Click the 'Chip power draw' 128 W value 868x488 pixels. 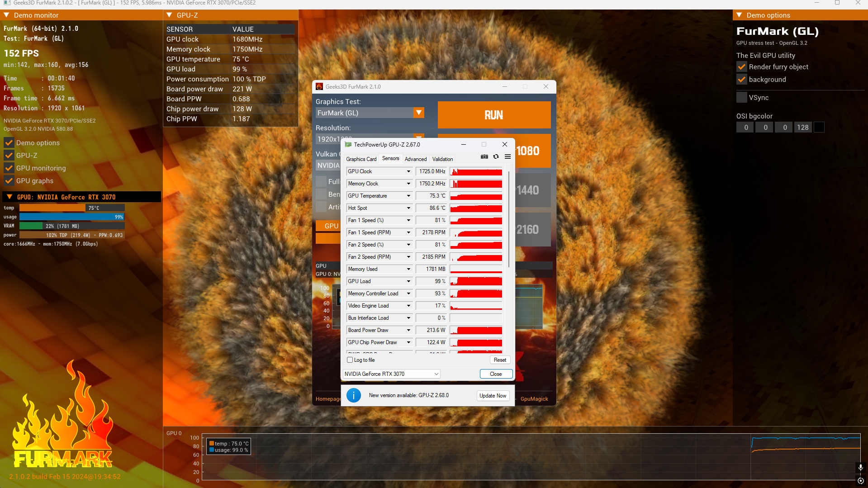[x=242, y=109]
